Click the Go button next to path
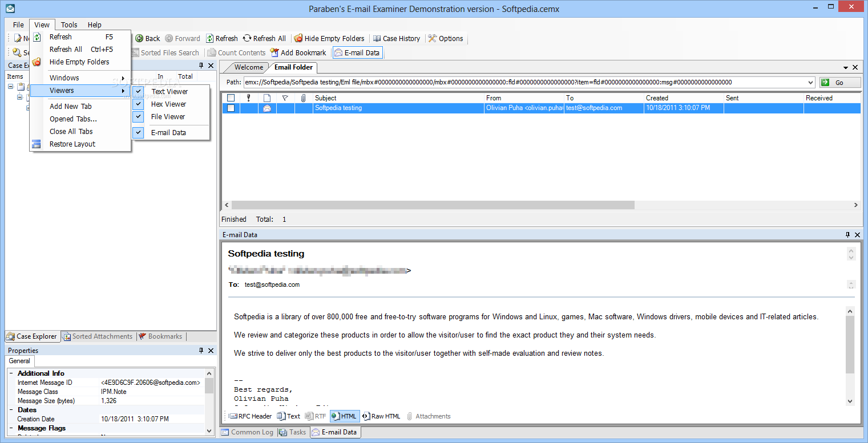 click(x=840, y=83)
